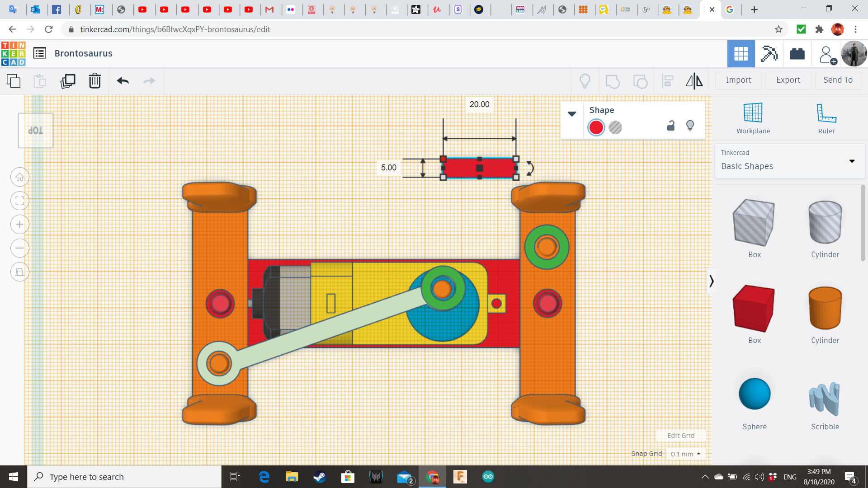Toggle the shape to Hole mode
Image resolution: width=868 pixels, height=488 pixels.
(616, 127)
